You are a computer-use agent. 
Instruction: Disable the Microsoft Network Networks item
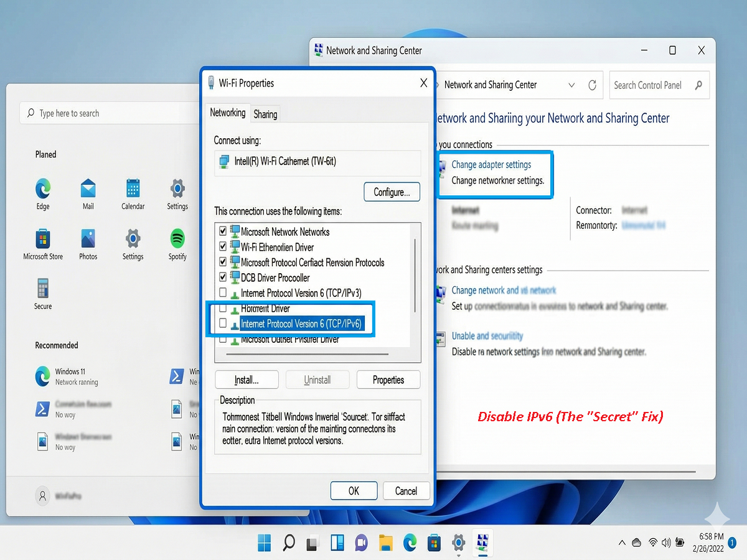click(x=223, y=231)
